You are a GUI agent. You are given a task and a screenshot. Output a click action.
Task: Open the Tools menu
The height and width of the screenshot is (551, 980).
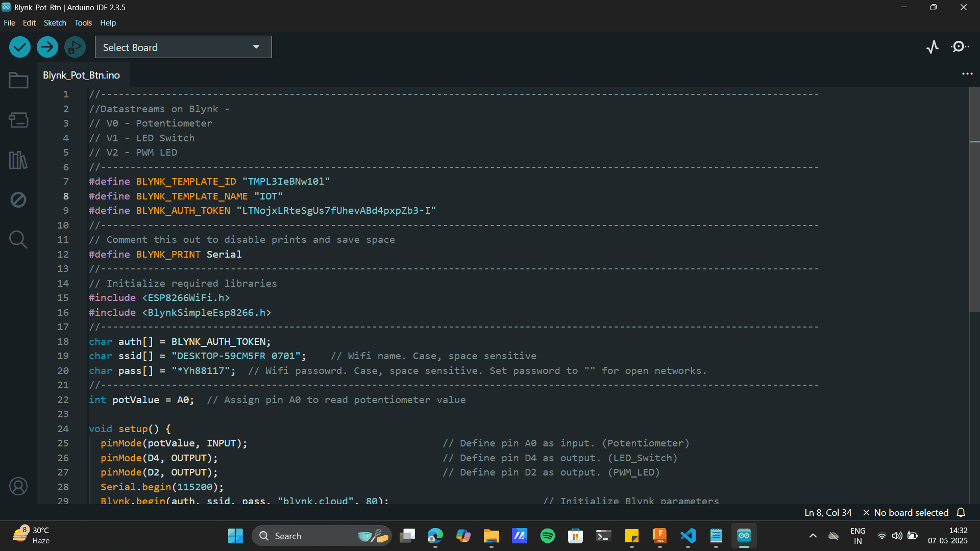click(83, 23)
